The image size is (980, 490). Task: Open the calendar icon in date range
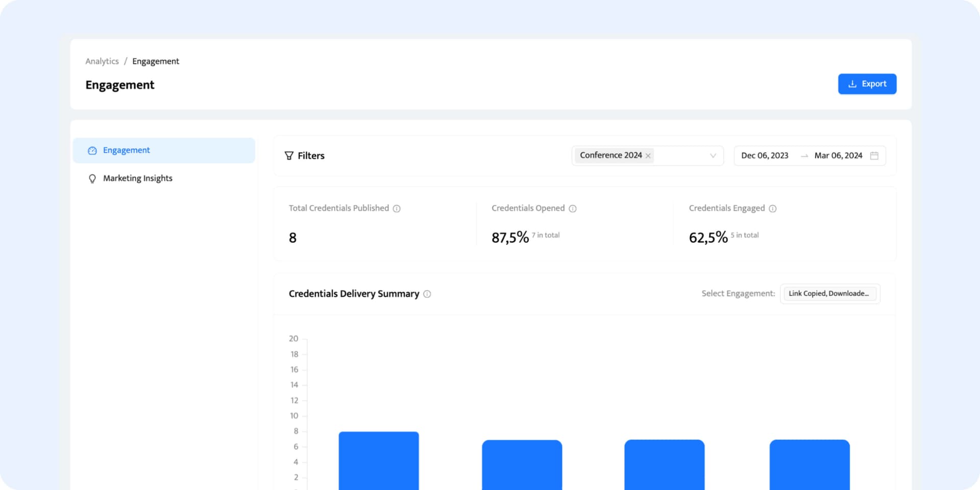pyautogui.click(x=874, y=156)
